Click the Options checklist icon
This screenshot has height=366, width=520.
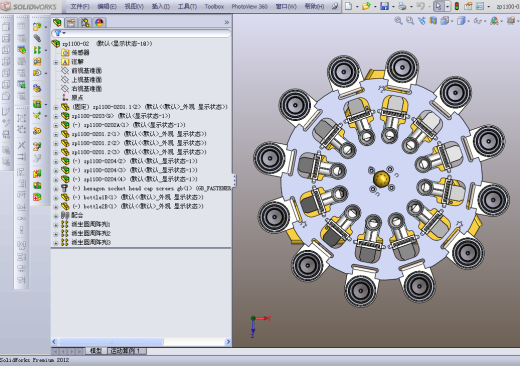point(480,6)
